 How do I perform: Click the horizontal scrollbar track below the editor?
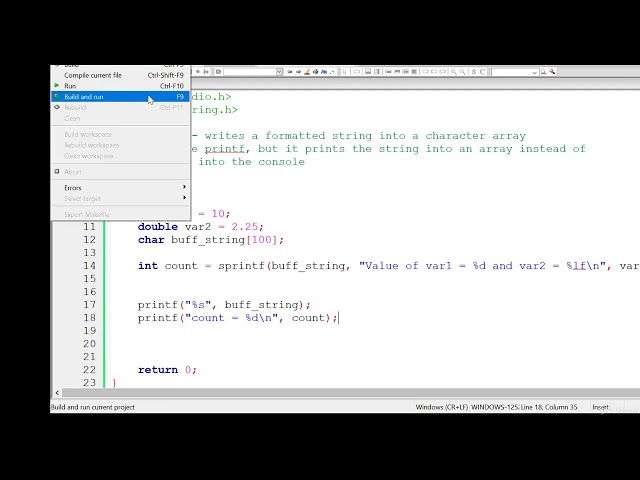[351, 393]
